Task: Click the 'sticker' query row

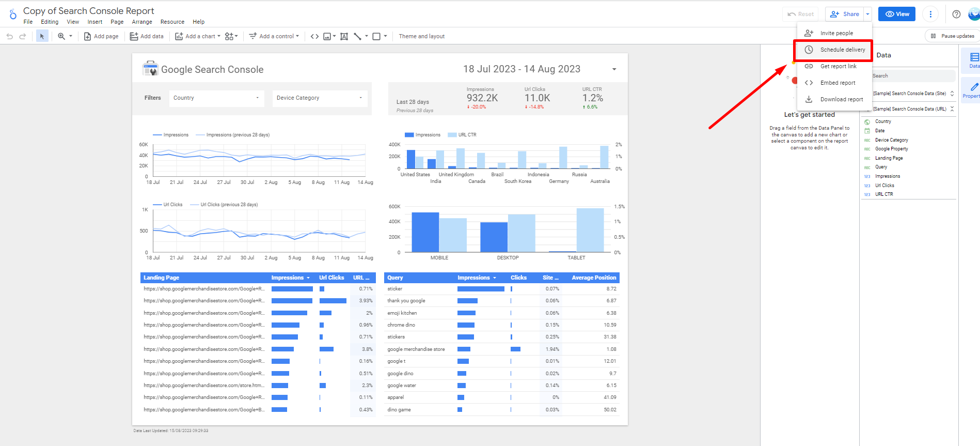Action: point(502,289)
